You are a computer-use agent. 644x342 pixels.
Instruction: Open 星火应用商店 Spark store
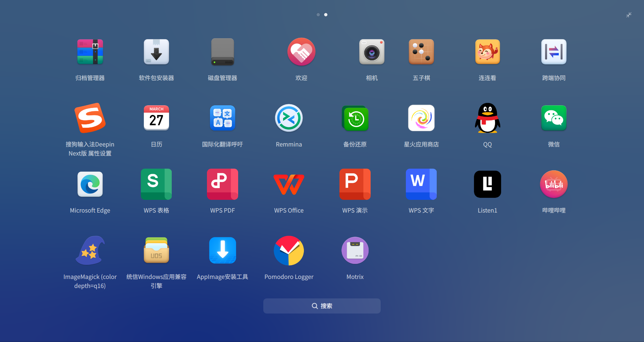click(421, 118)
